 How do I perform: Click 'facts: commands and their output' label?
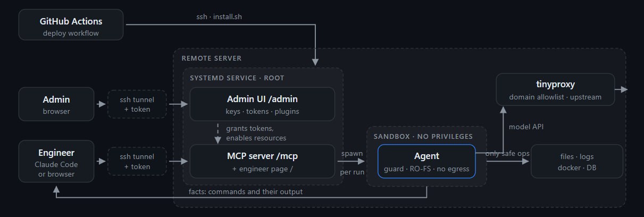246,191
